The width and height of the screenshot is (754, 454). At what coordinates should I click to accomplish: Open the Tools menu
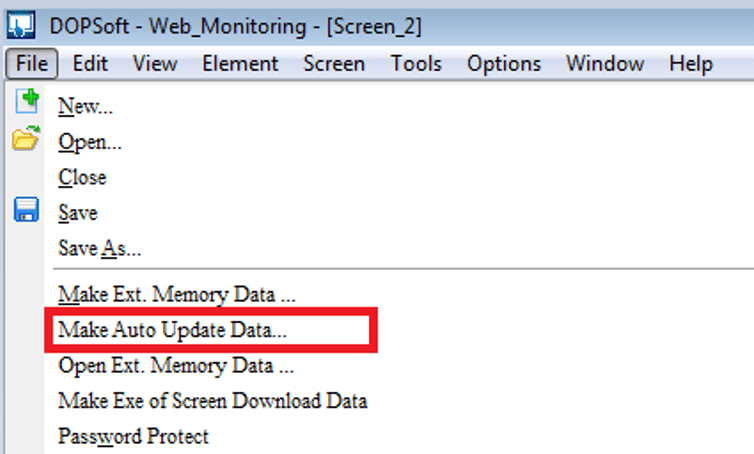[416, 63]
